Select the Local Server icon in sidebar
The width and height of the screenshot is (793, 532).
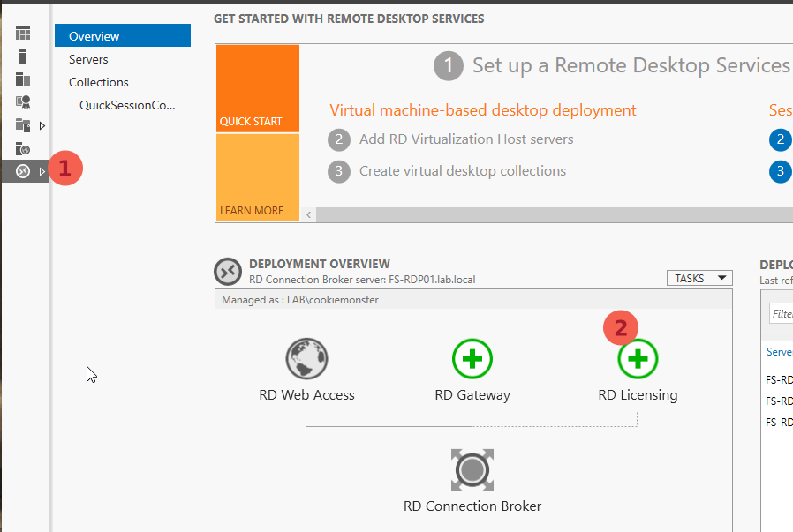23,56
